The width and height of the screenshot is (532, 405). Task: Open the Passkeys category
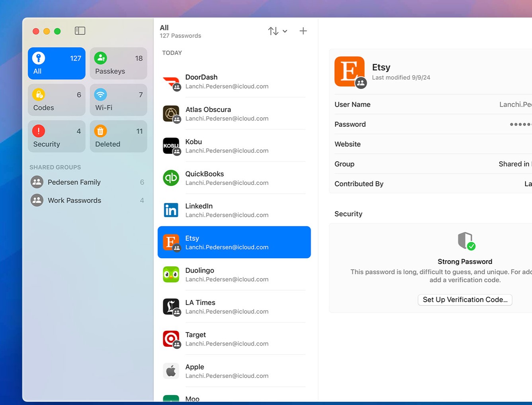click(x=118, y=63)
